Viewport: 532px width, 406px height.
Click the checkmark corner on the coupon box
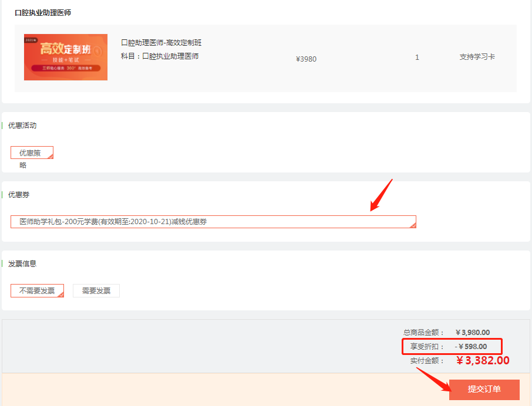point(413,225)
